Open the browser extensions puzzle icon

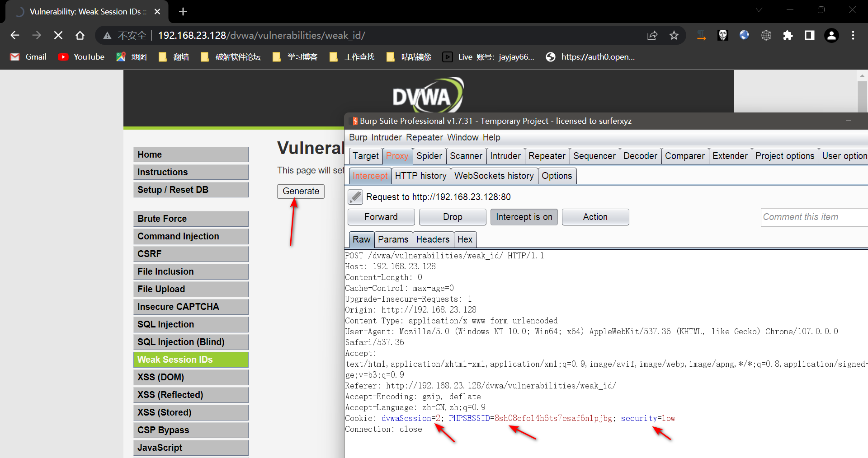pyautogui.click(x=788, y=35)
